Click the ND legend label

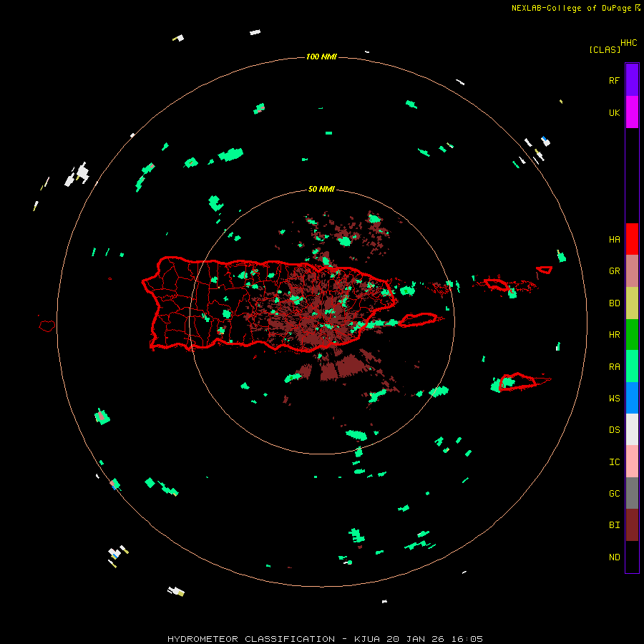pyautogui.click(x=614, y=557)
